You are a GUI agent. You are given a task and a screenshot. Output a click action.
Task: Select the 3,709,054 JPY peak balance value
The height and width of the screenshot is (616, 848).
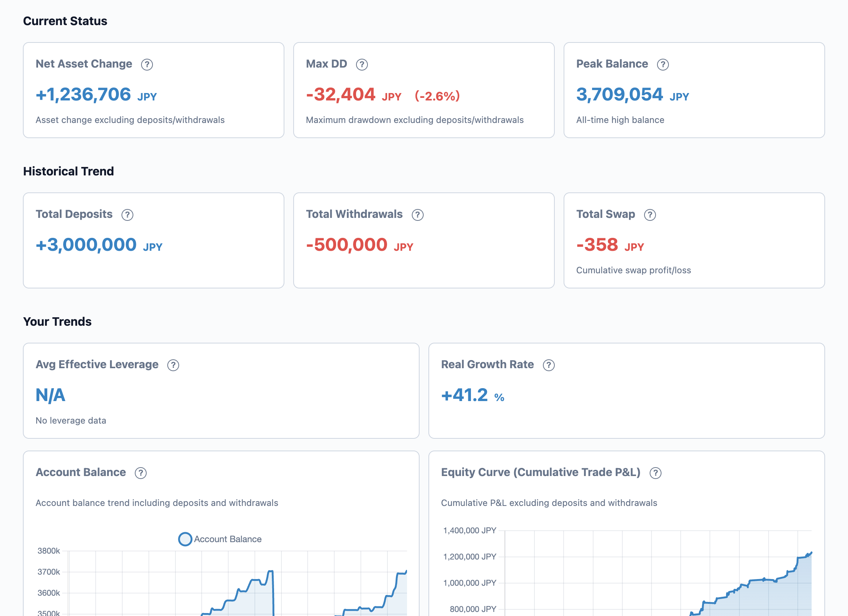point(633,95)
